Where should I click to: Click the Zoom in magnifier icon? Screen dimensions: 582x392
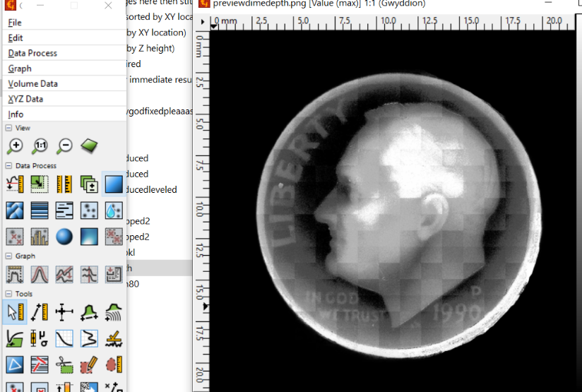pos(15,146)
